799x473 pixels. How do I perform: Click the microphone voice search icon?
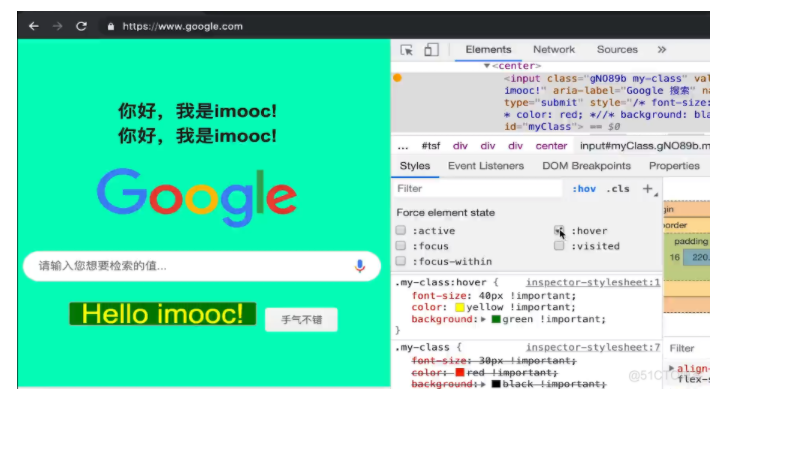pyautogui.click(x=360, y=266)
